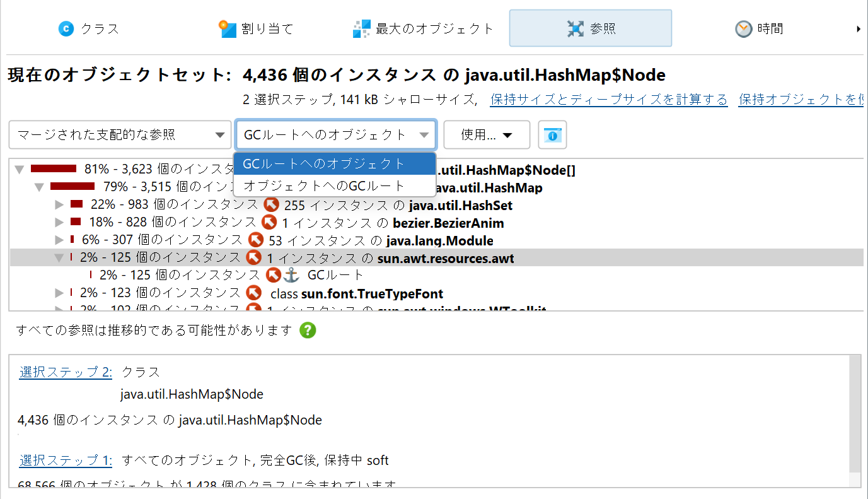
Task: Click selection steps panel scrollbar
Action: [x=855, y=414]
